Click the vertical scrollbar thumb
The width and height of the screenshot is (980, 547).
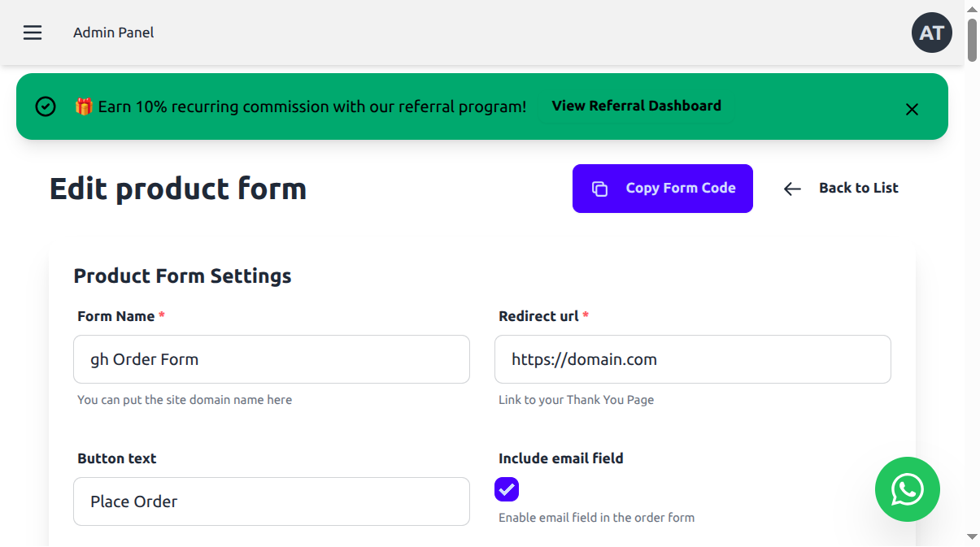click(x=972, y=39)
